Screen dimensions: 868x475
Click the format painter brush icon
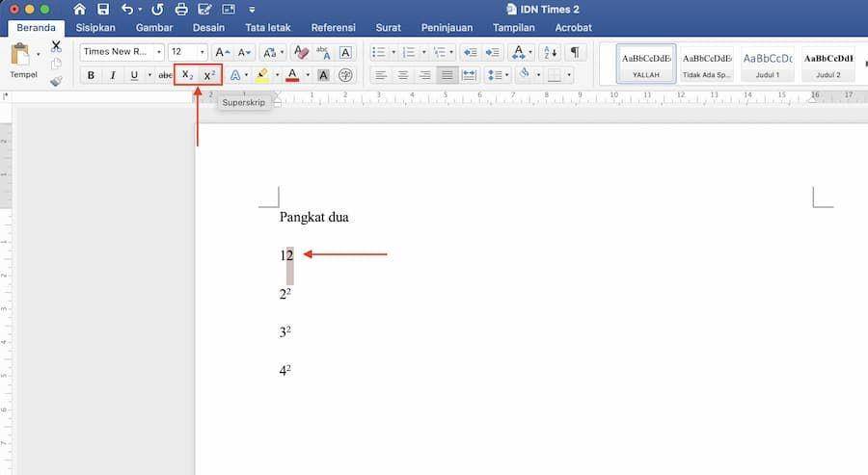click(56, 81)
